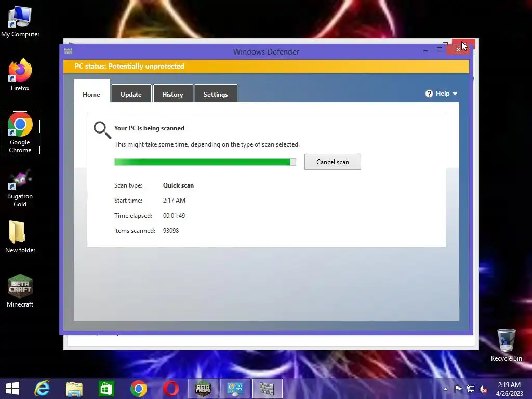Screen dimensions: 532x399
Task: Switch to Windows Defender taskbar button
Action: pyautogui.click(x=268, y=389)
